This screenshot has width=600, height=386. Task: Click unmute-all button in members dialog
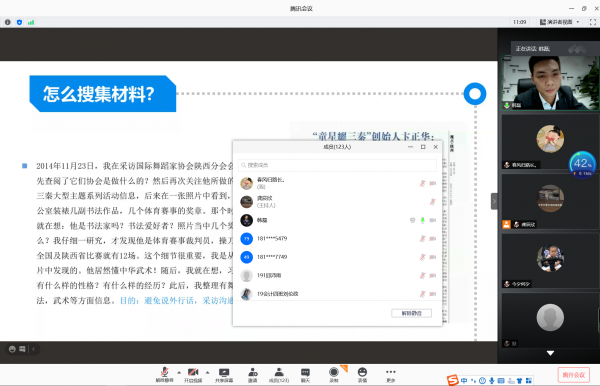(x=411, y=313)
